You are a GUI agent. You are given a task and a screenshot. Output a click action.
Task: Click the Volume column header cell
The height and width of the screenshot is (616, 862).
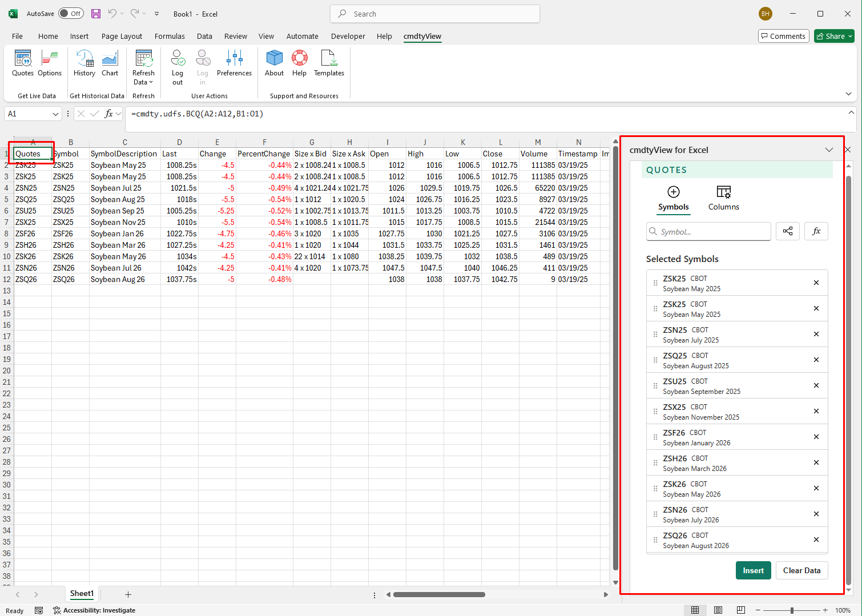(538, 154)
